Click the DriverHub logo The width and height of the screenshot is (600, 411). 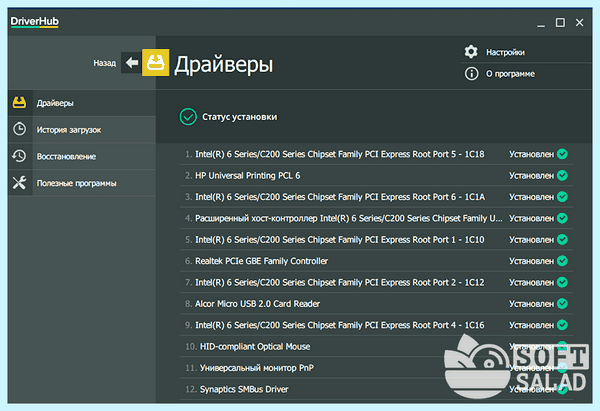point(34,21)
